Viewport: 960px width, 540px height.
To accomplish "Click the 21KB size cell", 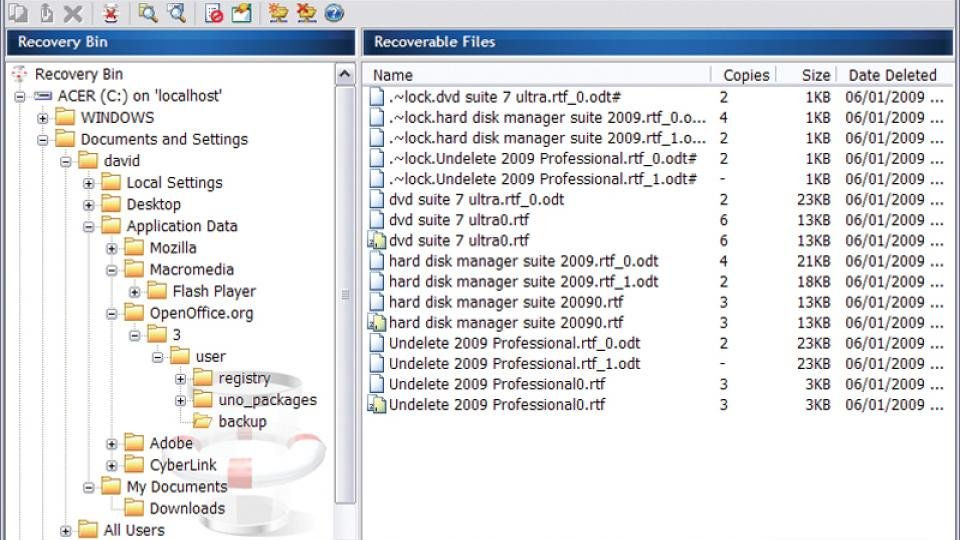I will point(813,261).
